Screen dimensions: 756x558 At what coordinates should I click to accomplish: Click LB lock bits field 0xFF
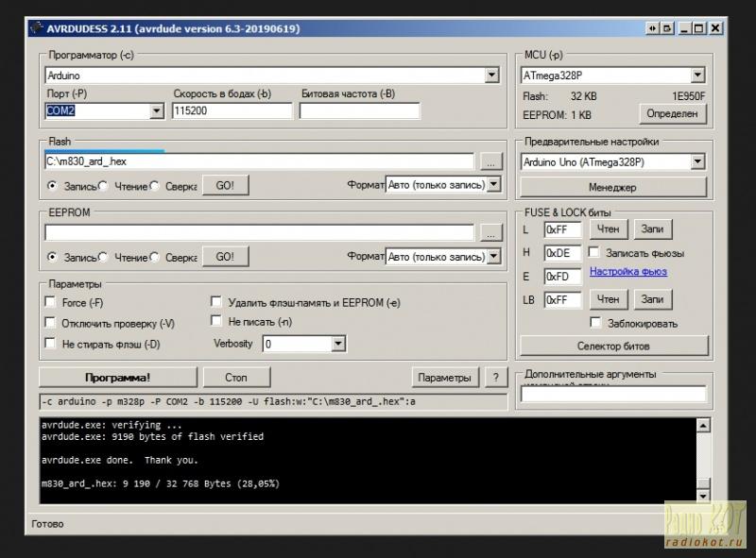tap(562, 299)
